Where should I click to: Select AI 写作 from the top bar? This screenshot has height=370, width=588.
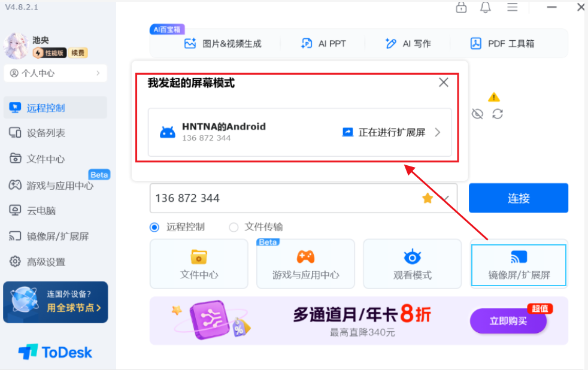(x=408, y=43)
